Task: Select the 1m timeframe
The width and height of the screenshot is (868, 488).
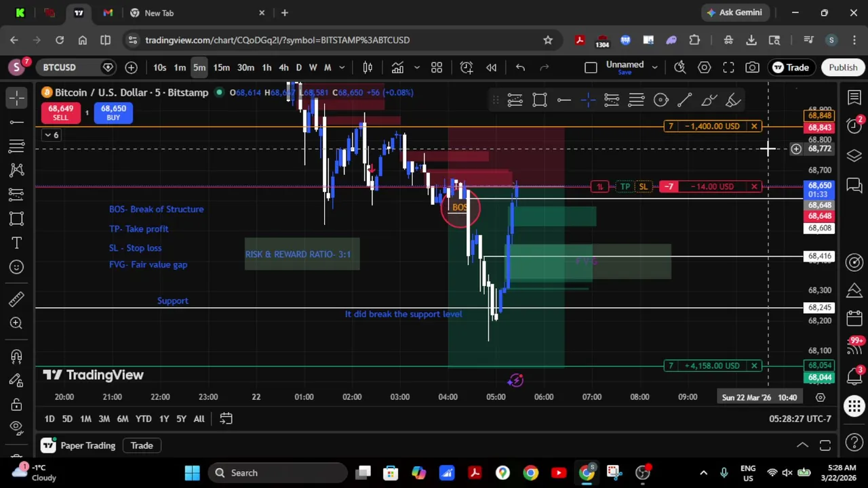Action: (x=180, y=67)
